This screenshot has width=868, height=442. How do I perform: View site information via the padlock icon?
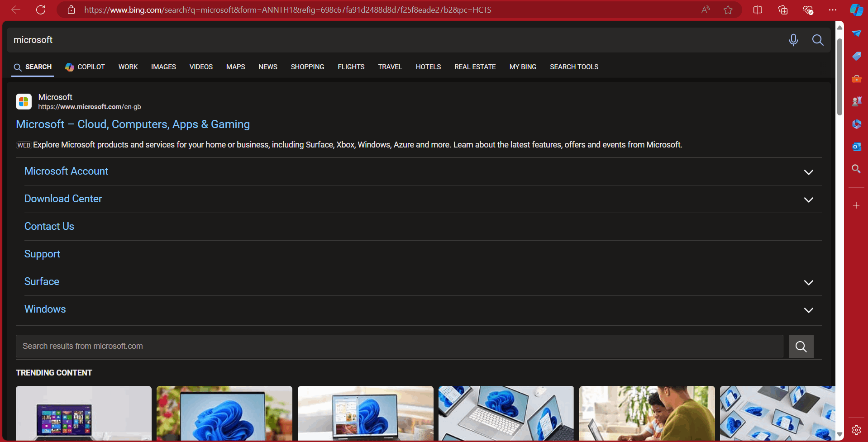[x=71, y=10]
